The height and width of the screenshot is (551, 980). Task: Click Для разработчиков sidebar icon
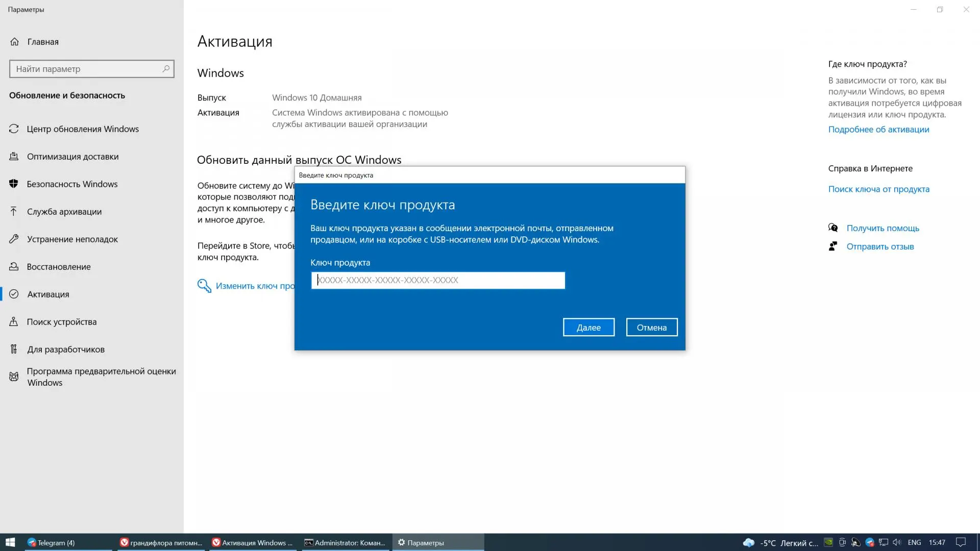click(14, 349)
